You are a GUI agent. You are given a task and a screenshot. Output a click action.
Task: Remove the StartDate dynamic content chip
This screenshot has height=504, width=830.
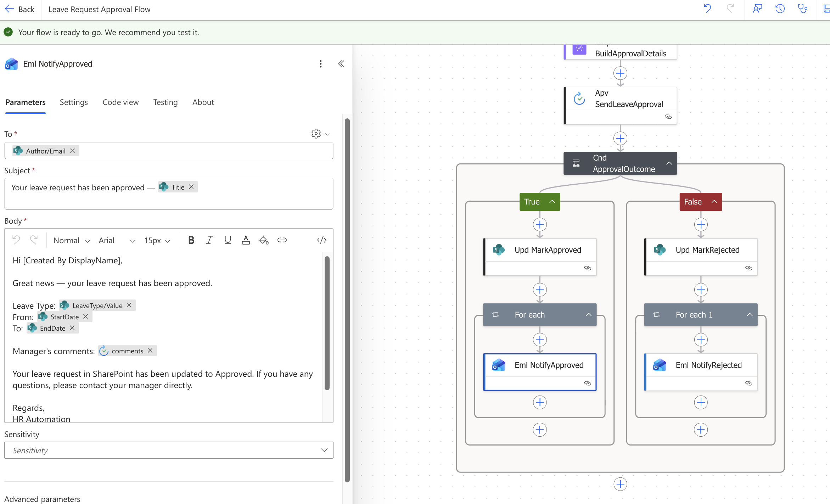click(x=85, y=317)
